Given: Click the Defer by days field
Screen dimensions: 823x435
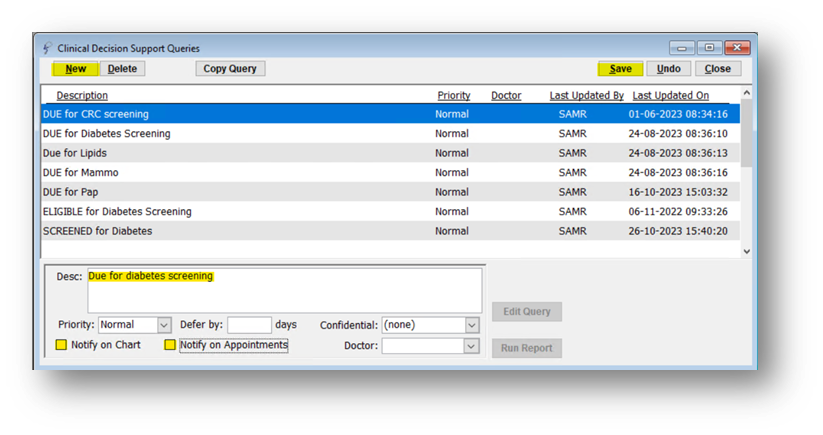Looking at the screenshot, I should point(249,325).
